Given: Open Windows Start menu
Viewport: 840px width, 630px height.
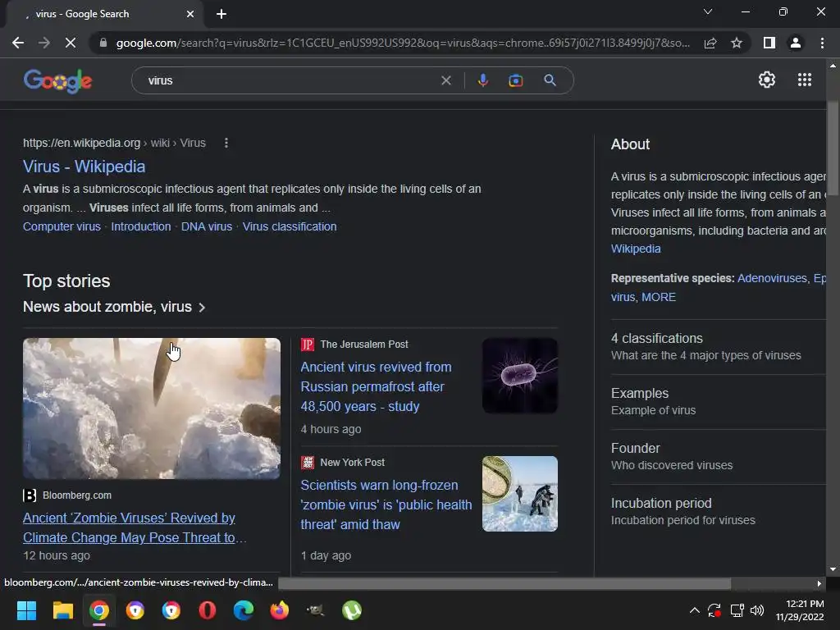Looking at the screenshot, I should [26, 610].
